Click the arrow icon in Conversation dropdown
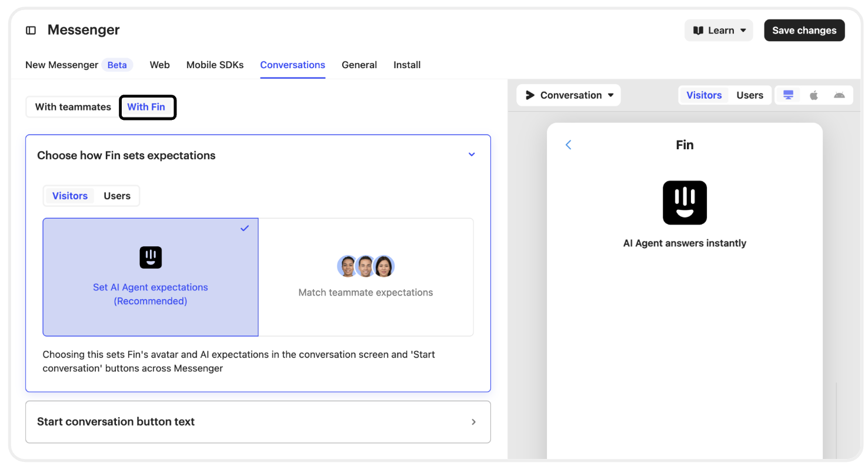868x469 pixels. click(x=530, y=95)
